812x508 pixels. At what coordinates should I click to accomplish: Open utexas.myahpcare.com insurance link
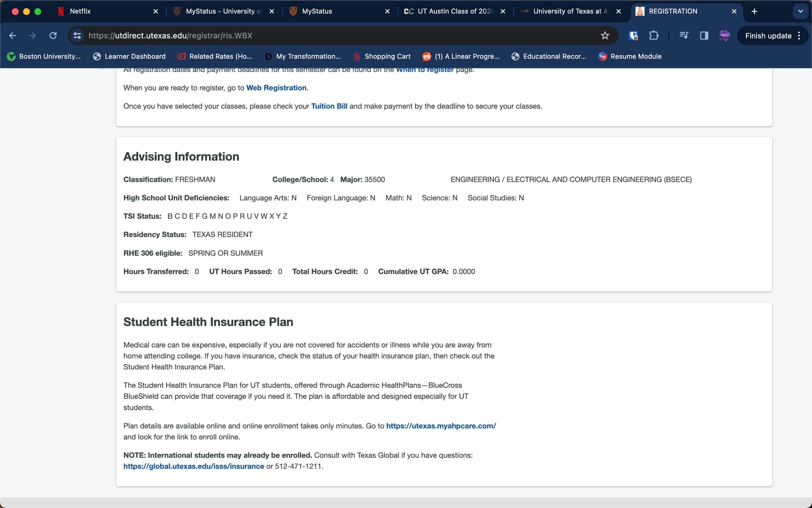(441, 426)
